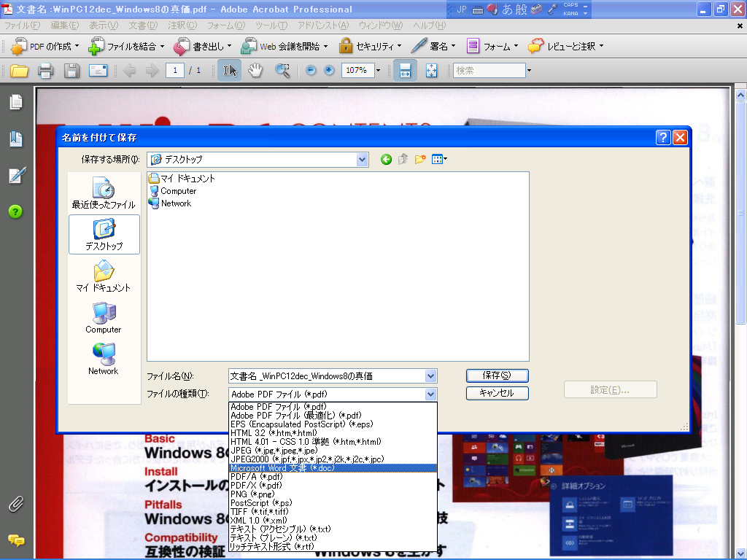Click the zoom in plus button

pos(329,71)
